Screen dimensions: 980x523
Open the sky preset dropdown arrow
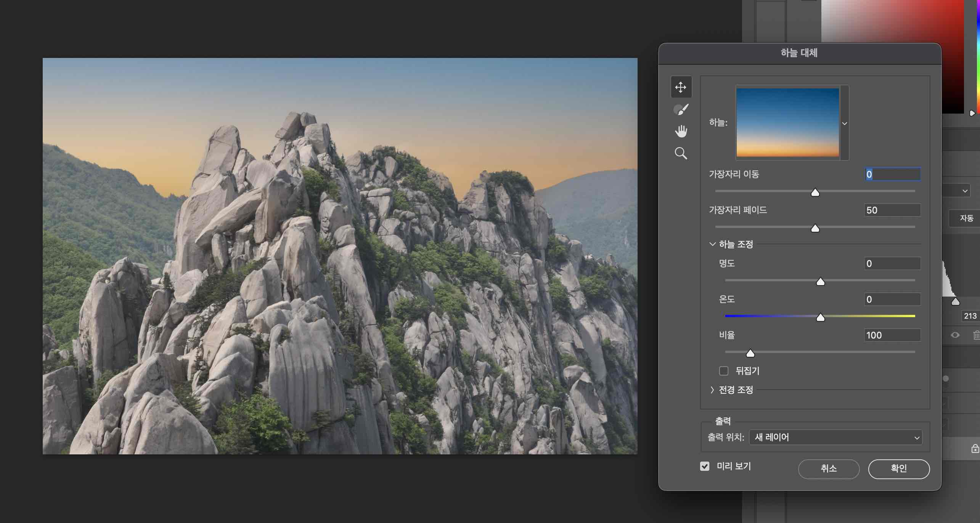coord(845,124)
